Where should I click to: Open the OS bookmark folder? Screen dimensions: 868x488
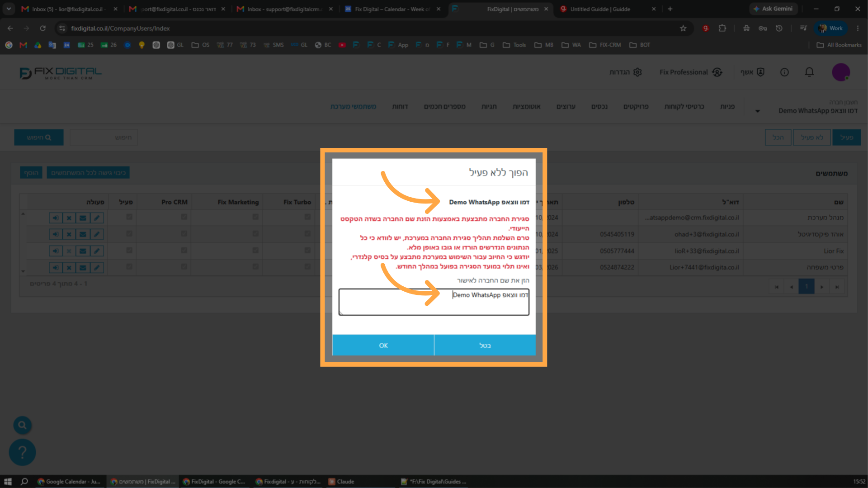coord(201,45)
